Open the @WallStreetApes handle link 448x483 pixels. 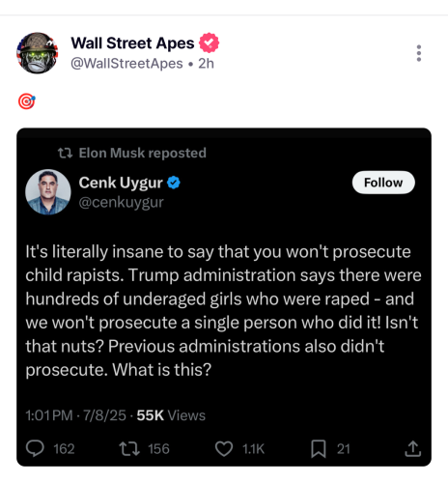click(x=126, y=64)
